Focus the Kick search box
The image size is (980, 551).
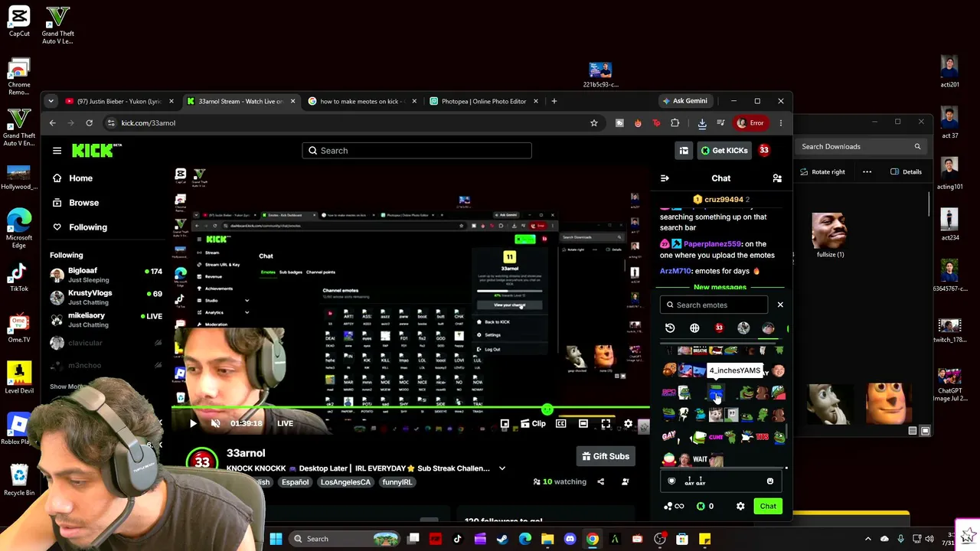pyautogui.click(x=416, y=151)
